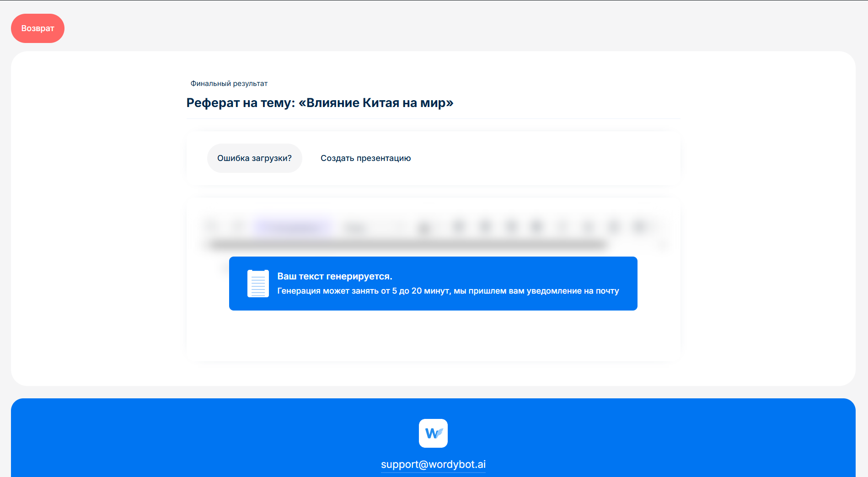Click the Финальный результат label
The width and height of the screenshot is (868, 477).
tap(229, 84)
